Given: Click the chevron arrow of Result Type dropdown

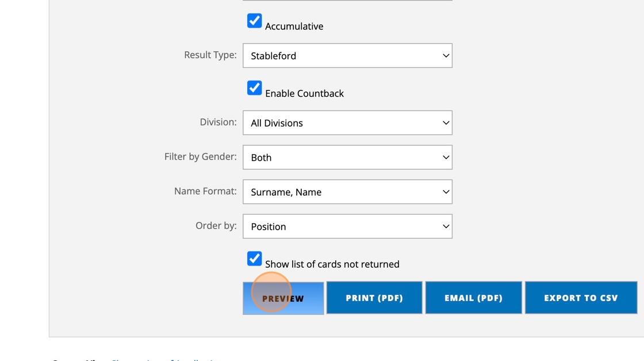Looking at the screenshot, I should (x=446, y=56).
